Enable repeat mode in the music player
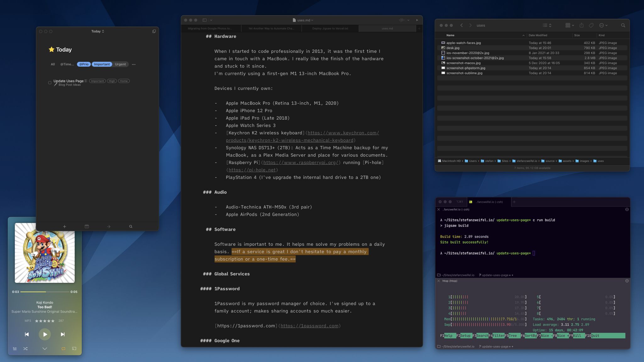 [x=63, y=348]
